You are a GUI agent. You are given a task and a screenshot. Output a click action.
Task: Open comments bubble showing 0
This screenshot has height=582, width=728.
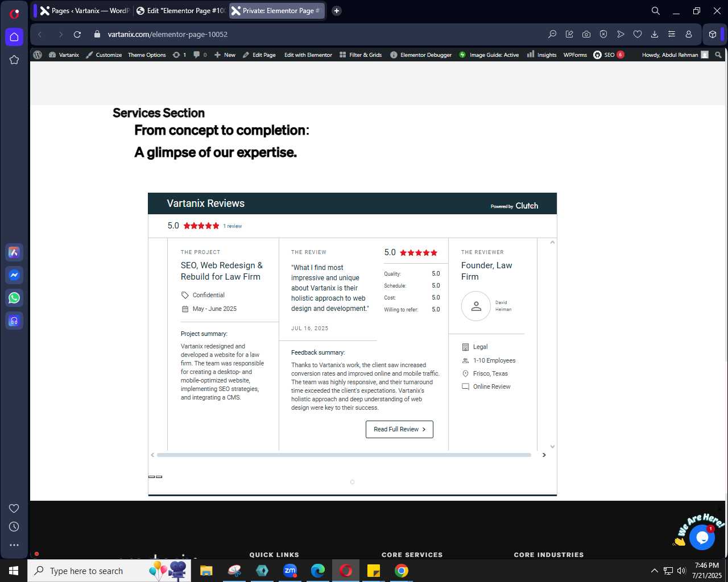click(x=200, y=55)
